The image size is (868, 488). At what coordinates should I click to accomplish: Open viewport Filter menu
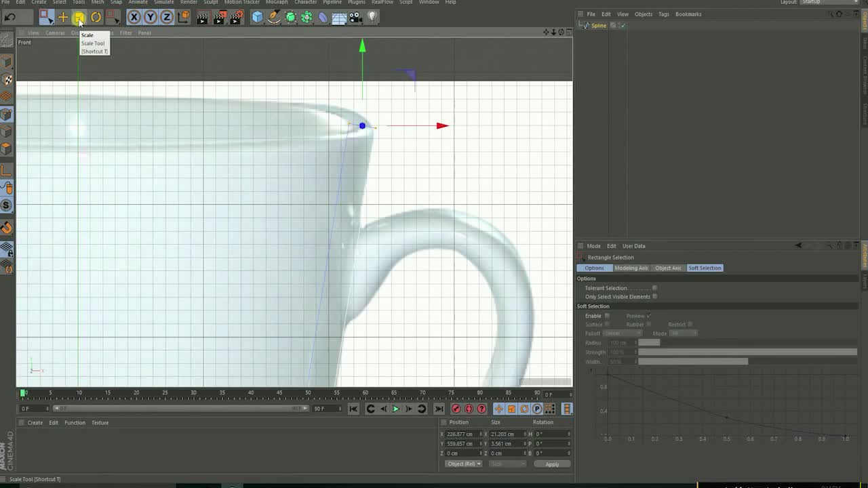pos(125,33)
